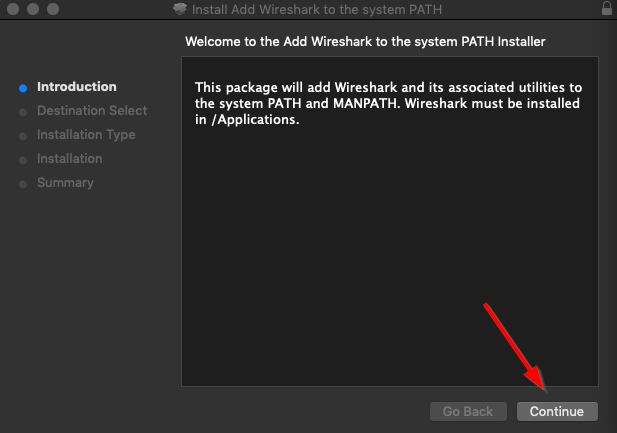Click the 'Welcome to the Add Wireshark' heading
The height and width of the screenshot is (433, 617).
365,42
